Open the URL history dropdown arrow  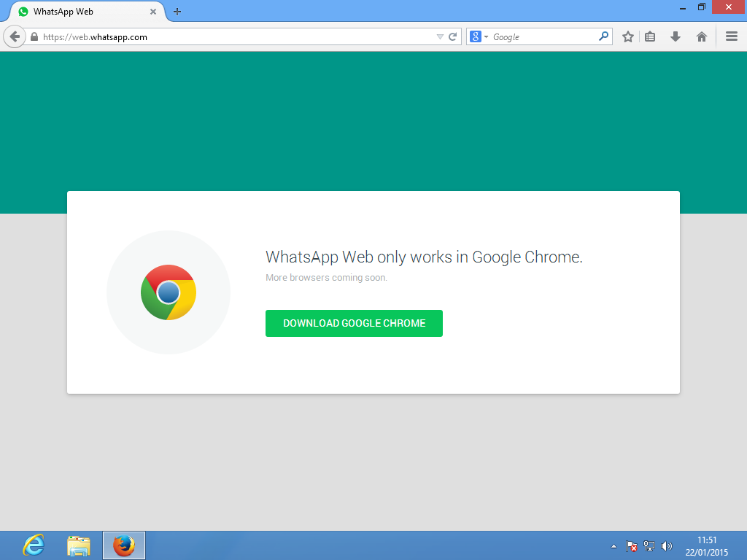click(440, 36)
